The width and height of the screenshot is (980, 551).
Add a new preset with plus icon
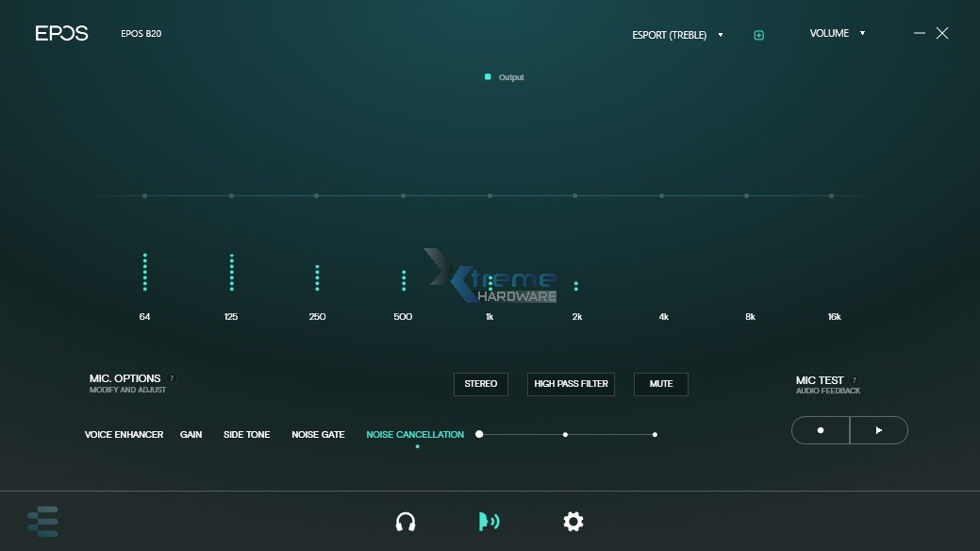click(x=758, y=35)
